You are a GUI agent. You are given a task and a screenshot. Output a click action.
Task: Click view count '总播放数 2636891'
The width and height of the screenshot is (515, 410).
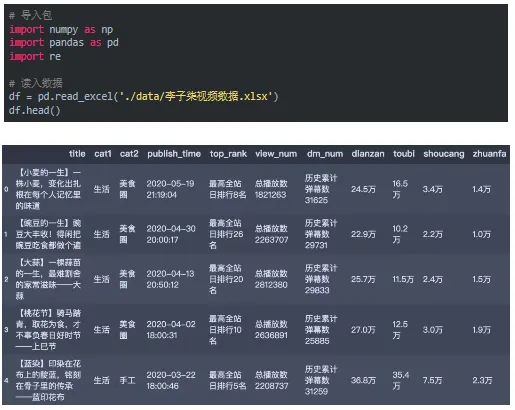[271, 330]
